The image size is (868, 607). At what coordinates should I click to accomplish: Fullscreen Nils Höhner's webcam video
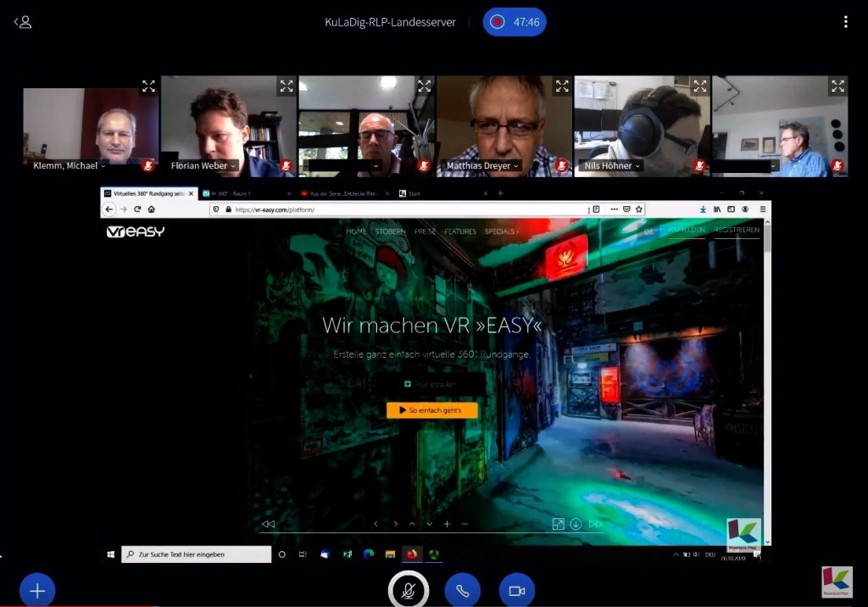tap(700, 86)
